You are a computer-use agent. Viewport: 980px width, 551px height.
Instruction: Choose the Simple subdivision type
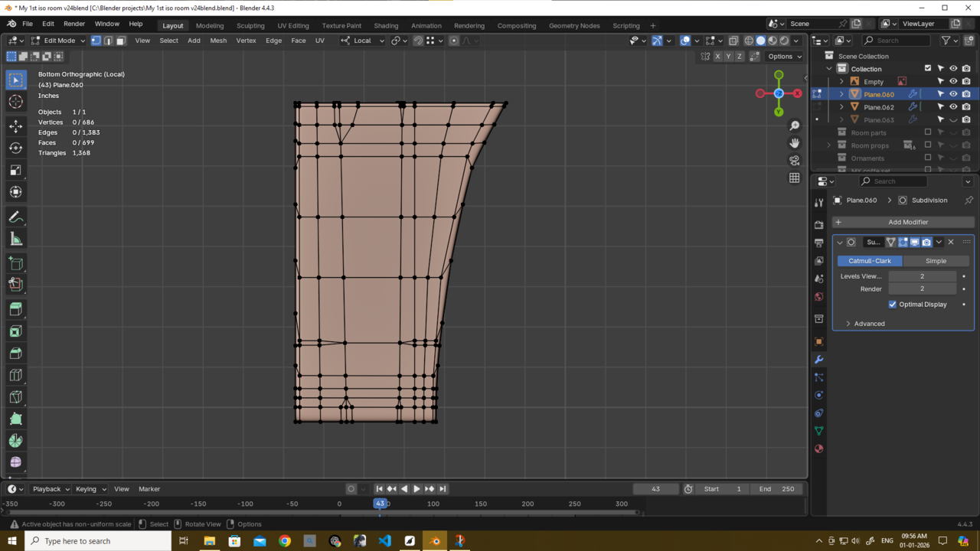point(936,261)
